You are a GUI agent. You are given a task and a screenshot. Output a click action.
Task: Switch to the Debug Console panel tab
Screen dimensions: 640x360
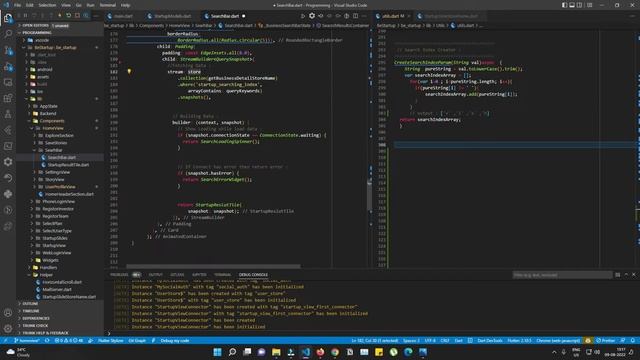click(253, 275)
